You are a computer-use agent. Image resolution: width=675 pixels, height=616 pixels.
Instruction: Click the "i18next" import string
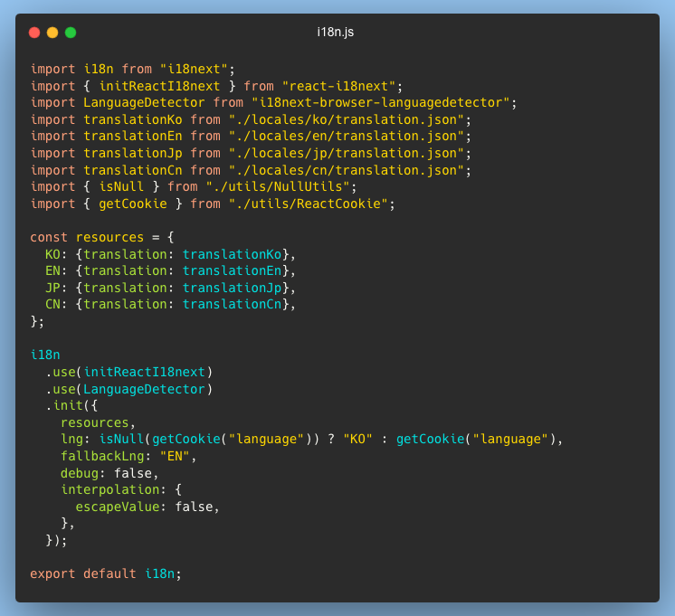point(194,69)
